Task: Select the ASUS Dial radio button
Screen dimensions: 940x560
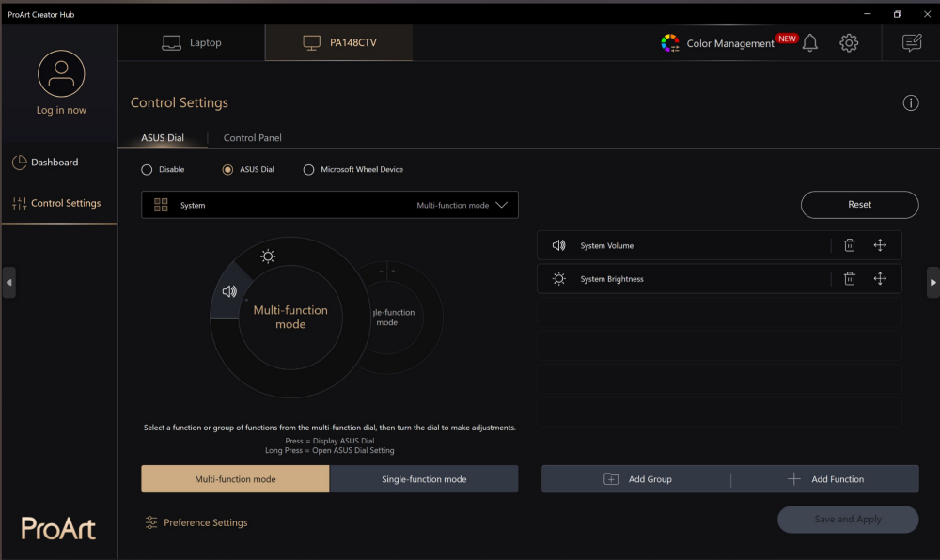Action: [227, 169]
